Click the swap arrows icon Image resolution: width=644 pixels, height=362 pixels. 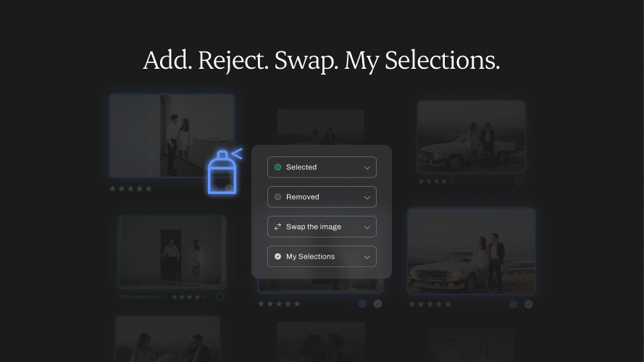(277, 227)
